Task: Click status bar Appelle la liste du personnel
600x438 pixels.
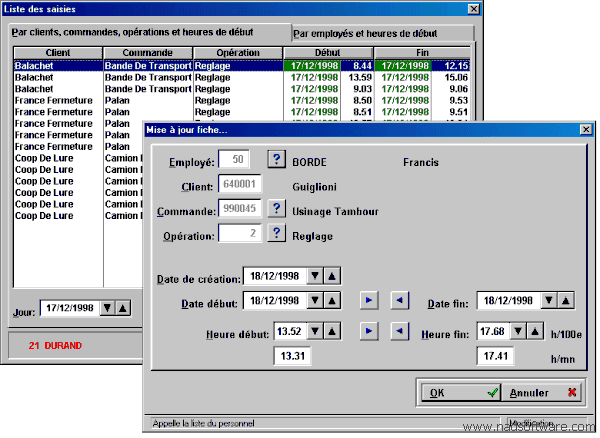Action: [203, 423]
